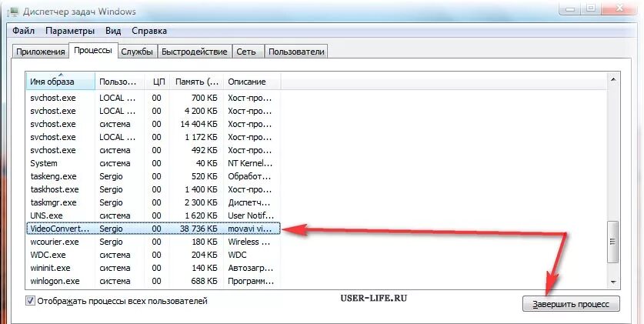Click the User Notif... description cell
Image resolution: width=644 pixels, height=324 pixels.
tap(251, 215)
